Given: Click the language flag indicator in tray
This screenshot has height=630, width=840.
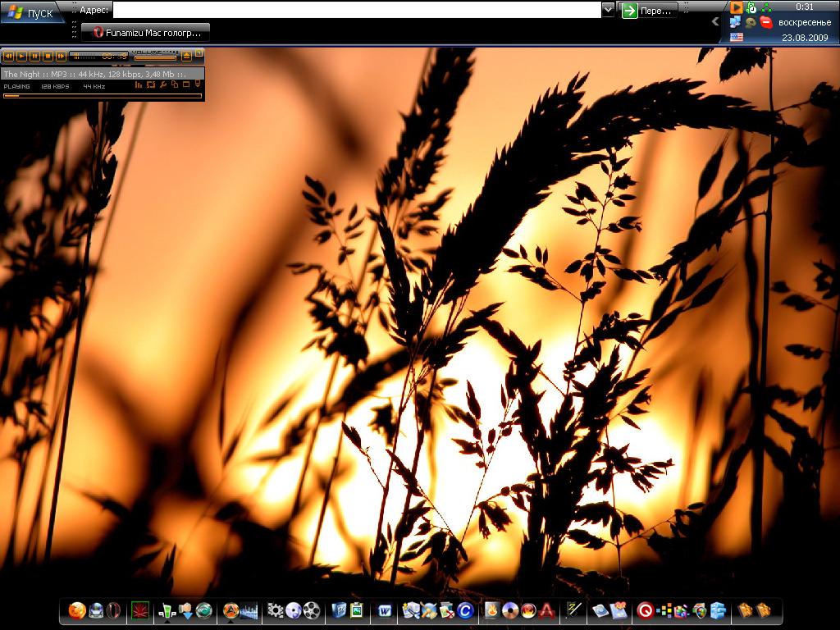Looking at the screenshot, I should [736, 37].
